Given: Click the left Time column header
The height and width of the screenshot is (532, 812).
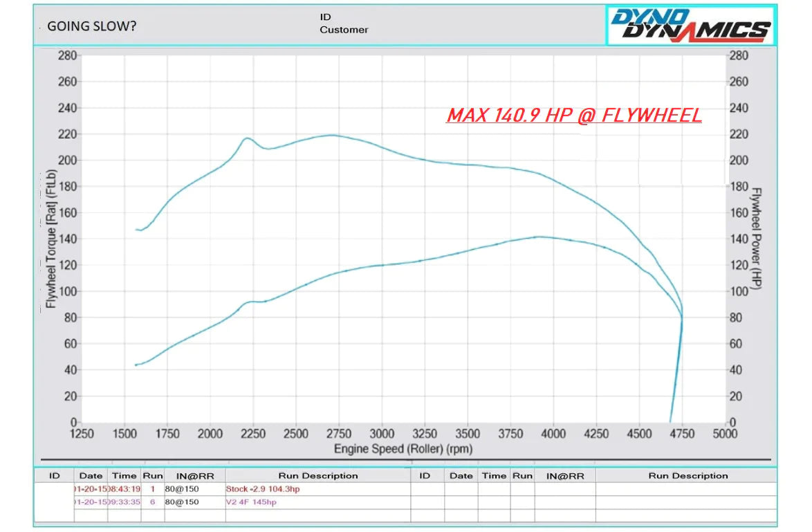Looking at the screenshot, I should 124,476.
